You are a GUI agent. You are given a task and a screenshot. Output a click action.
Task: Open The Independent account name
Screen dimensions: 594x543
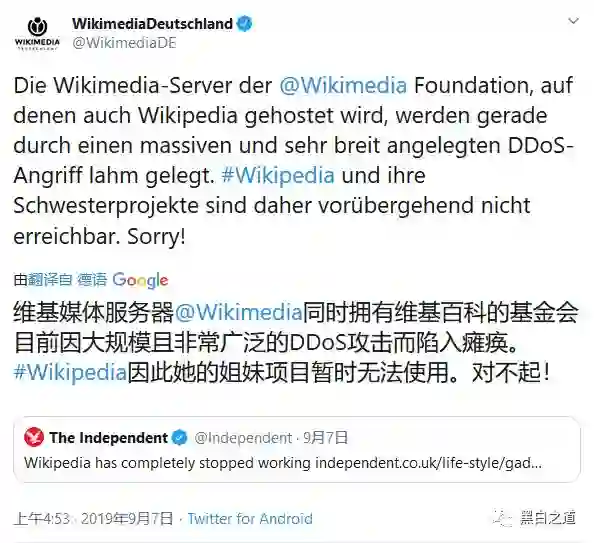tap(108, 438)
